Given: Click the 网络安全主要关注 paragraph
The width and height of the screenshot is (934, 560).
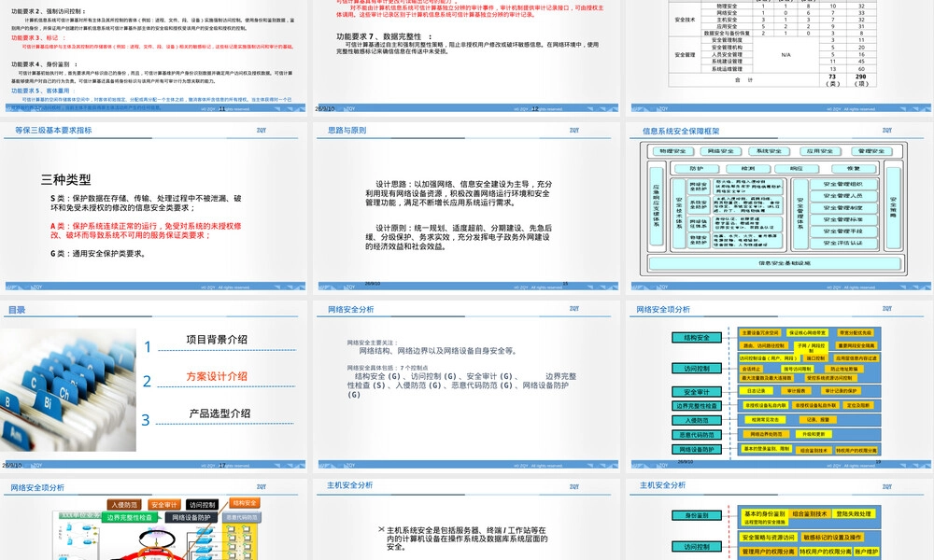Looking at the screenshot, I should coord(432,347).
